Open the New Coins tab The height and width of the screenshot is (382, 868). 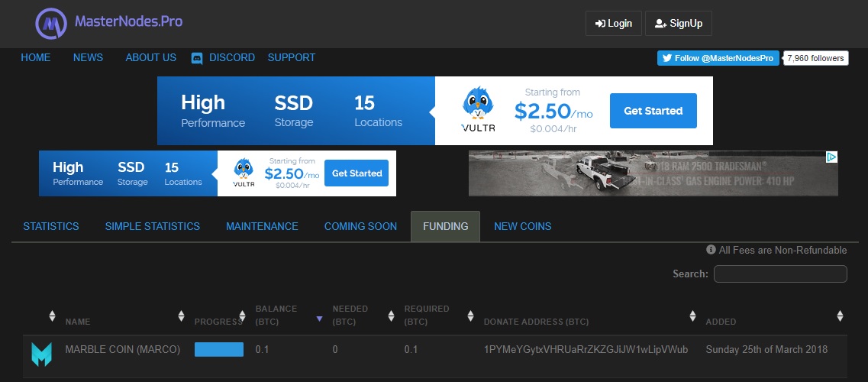523,226
